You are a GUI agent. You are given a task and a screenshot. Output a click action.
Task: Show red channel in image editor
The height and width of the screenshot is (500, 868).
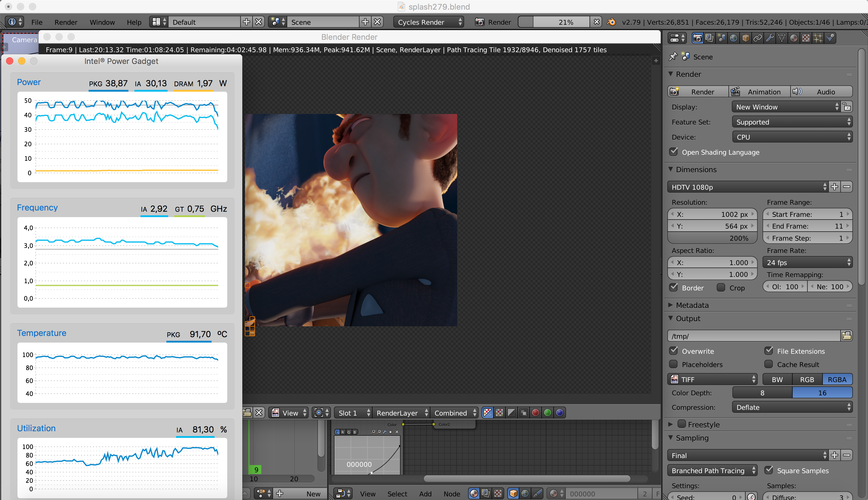(536, 413)
